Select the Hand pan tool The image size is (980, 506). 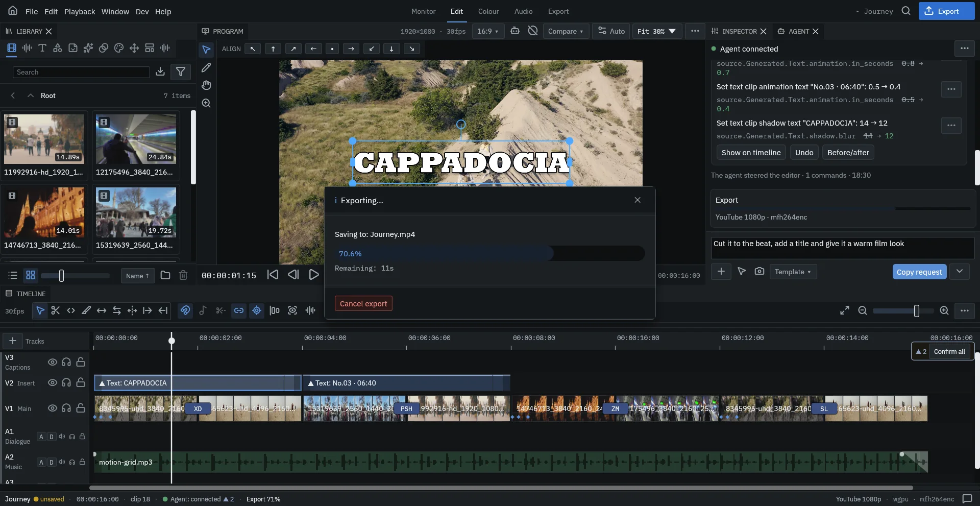(x=206, y=85)
